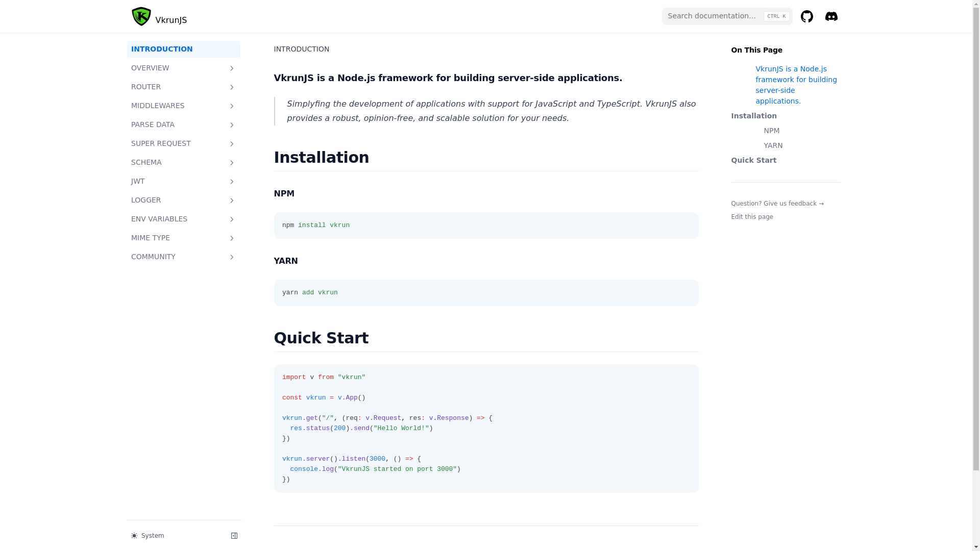980x551 pixels.
Task: Expand the PARSE DATA section chevron
Action: 232,124
